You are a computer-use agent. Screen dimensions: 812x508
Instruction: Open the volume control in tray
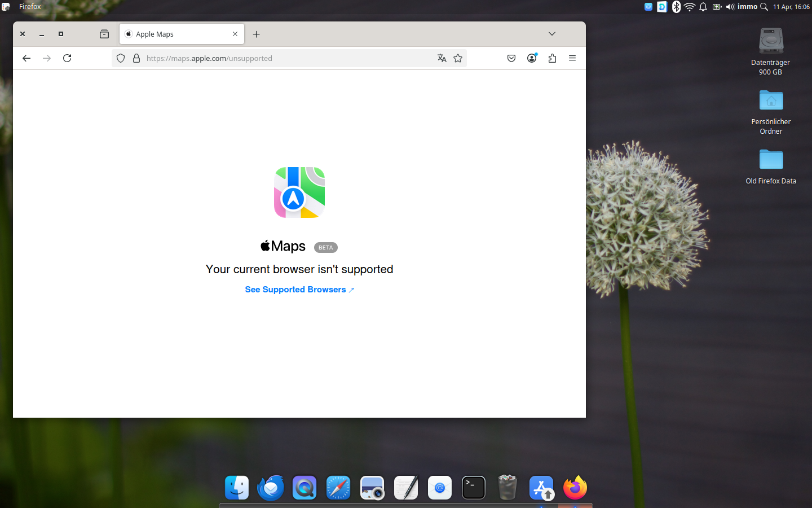point(730,7)
